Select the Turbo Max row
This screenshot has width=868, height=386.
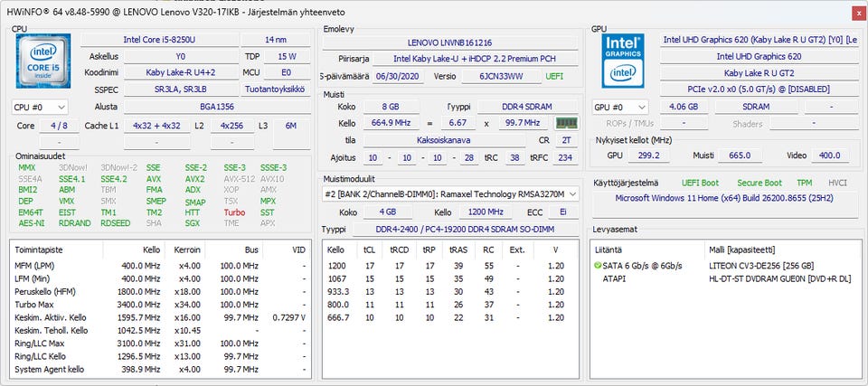click(x=161, y=305)
